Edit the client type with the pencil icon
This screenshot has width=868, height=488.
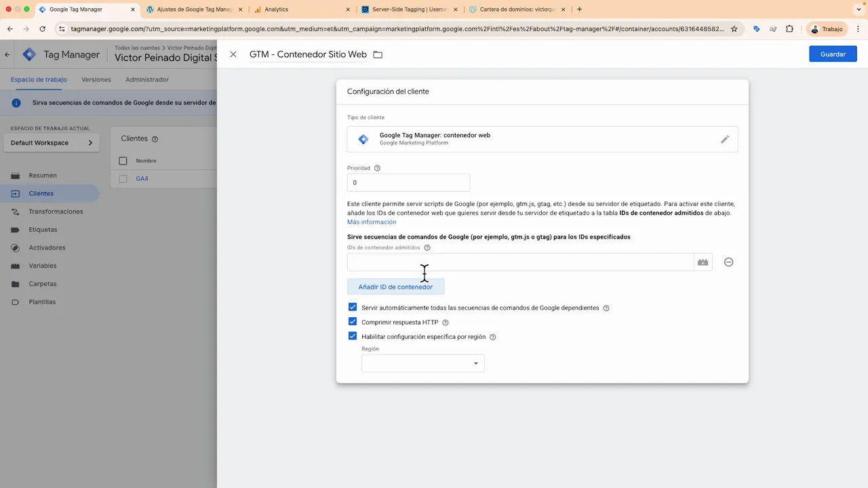click(x=724, y=139)
